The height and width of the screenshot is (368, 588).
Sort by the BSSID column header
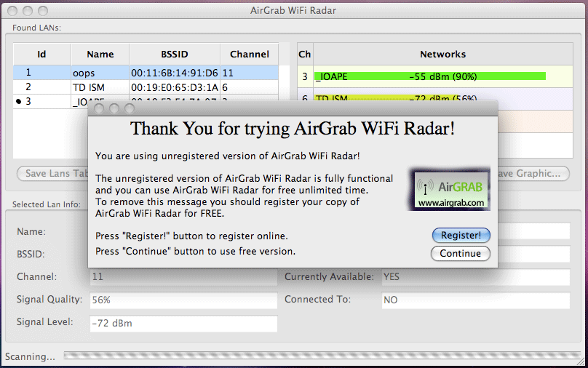tap(175, 55)
